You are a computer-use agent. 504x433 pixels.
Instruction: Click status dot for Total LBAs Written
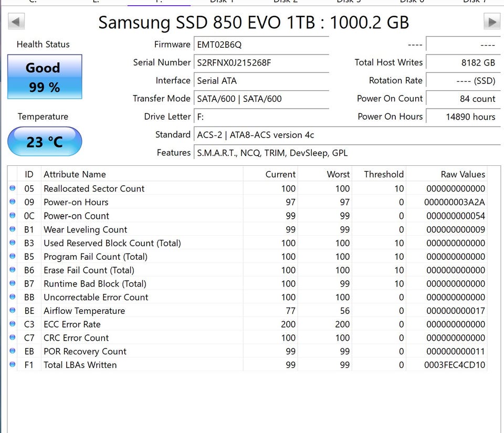(13, 365)
